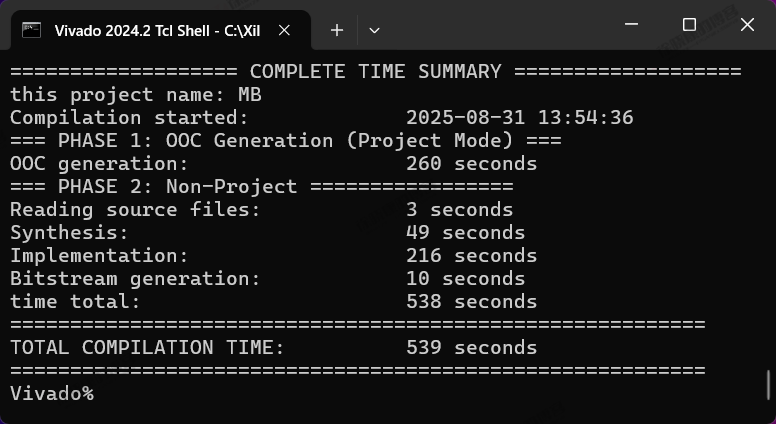776x424 pixels.
Task: Click the compilation start timestamp 2025-08-31 13:54:36
Action: (x=520, y=118)
